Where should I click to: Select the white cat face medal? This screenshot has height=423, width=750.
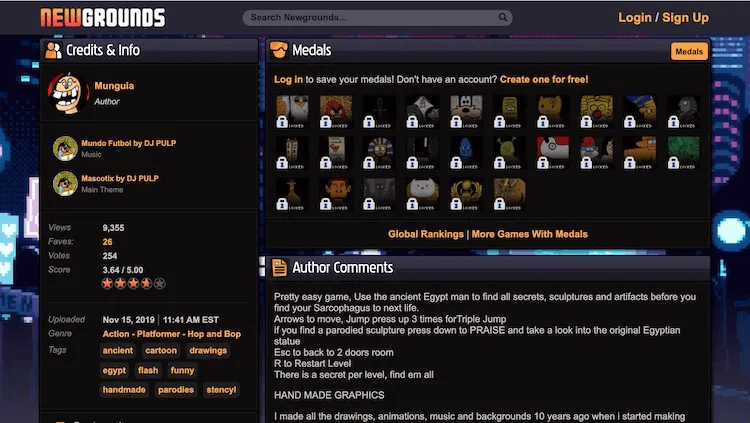[x=422, y=194]
